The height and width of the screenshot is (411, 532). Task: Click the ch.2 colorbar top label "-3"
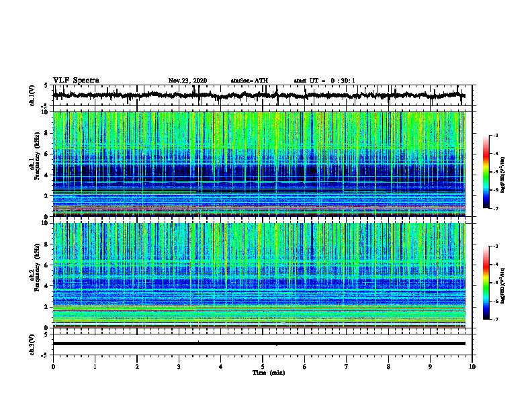496,246
